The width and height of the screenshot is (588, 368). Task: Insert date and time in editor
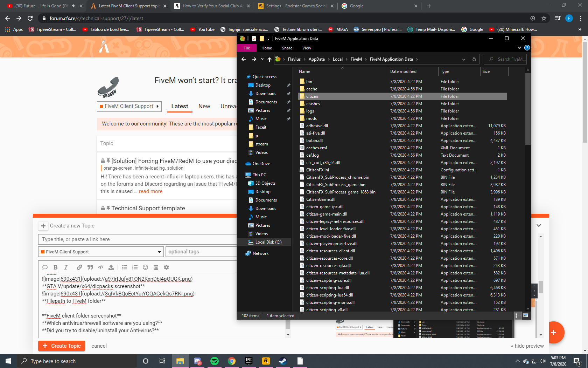(x=156, y=267)
